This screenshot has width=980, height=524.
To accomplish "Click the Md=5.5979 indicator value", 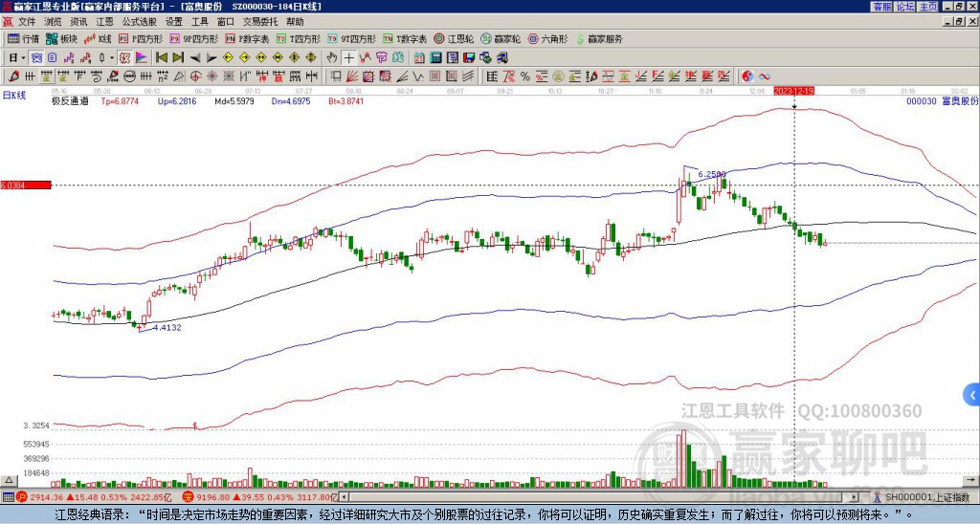I will 234,100.
